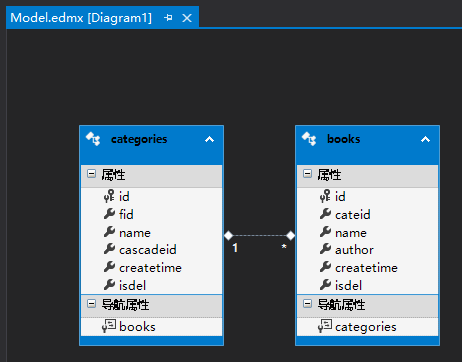
Task: Select createtime property in books
Action: click(368, 268)
